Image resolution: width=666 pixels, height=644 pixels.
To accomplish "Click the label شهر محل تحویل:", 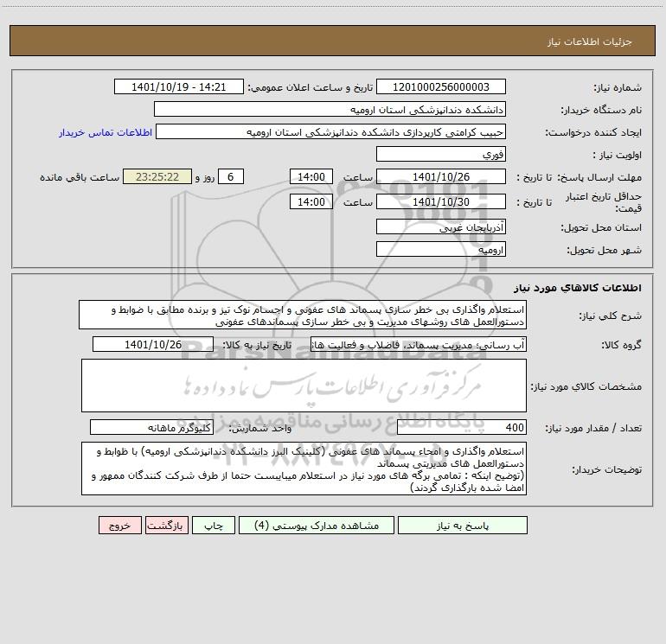I will (x=605, y=251).
